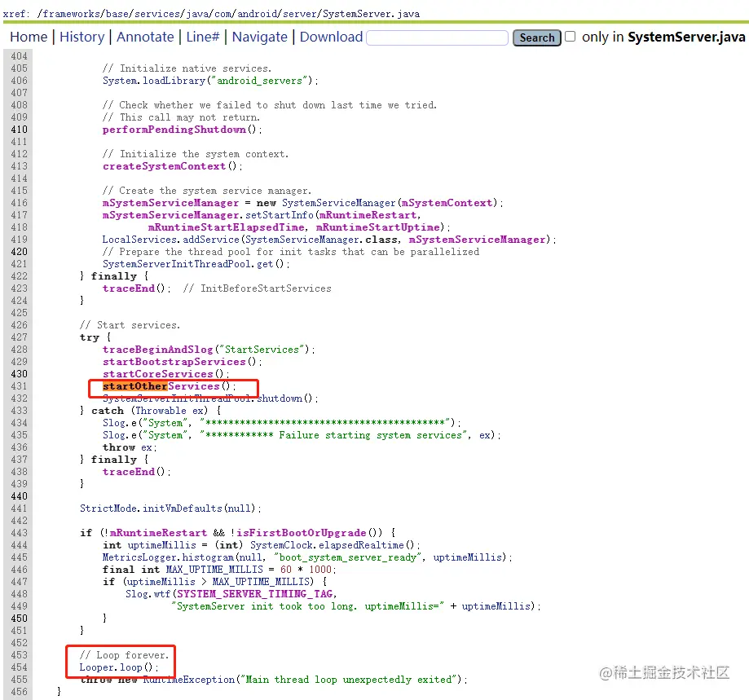Viewport: 749px width, 700px height.
Task: Follow startOtherServices symbol link
Action: [x=161, y=386]
